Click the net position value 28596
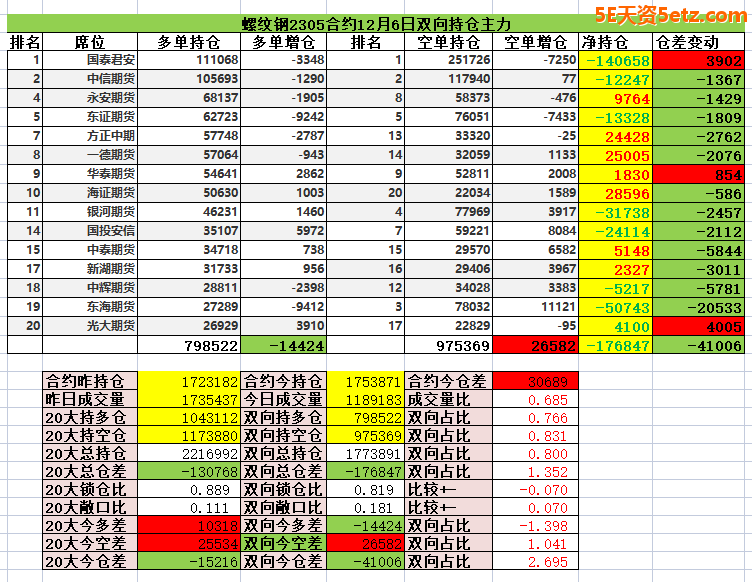Viewport: 752px width, 582px height. (x=615, y=193)
